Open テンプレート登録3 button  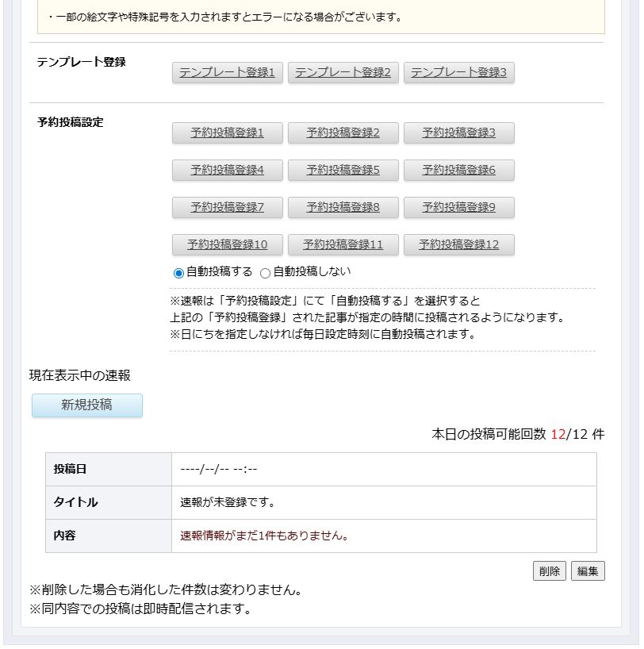459,72
